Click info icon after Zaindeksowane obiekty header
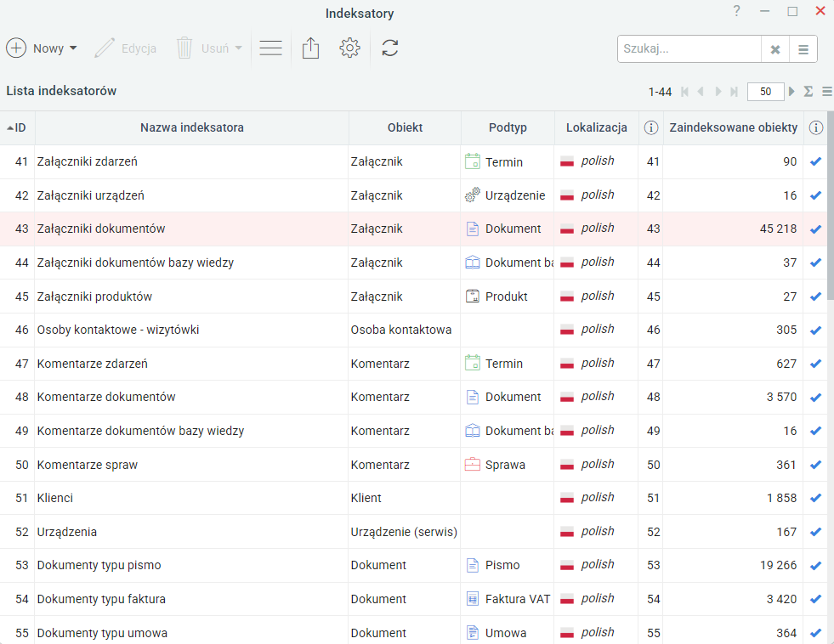This screenshot has width=834, height=644. [x=816, y=127]
